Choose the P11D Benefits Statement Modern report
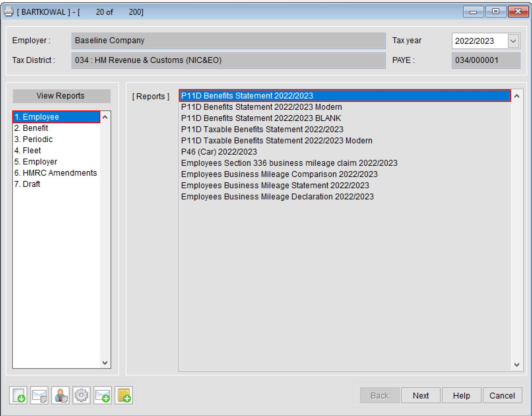Viewport: 532px width, 416px height. click(x=261, y=107)
